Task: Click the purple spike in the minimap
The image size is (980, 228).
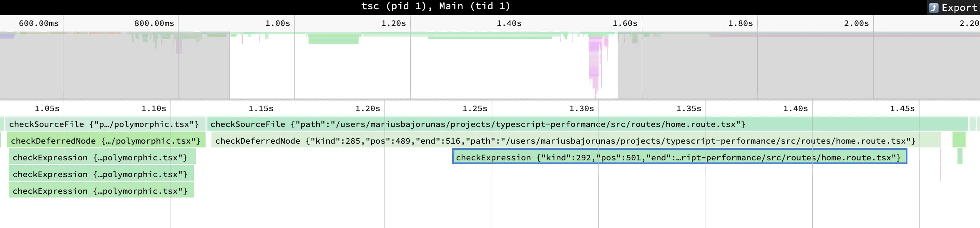Action: pos(595,63)
